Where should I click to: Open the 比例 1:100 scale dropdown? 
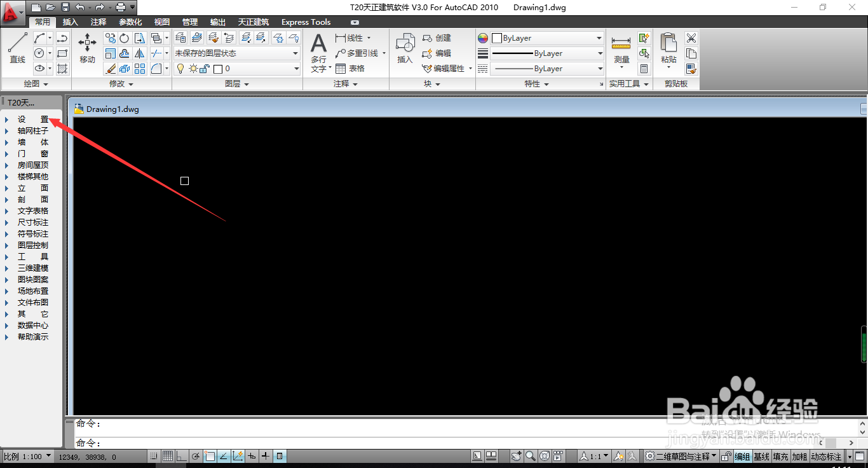(27, 457)
